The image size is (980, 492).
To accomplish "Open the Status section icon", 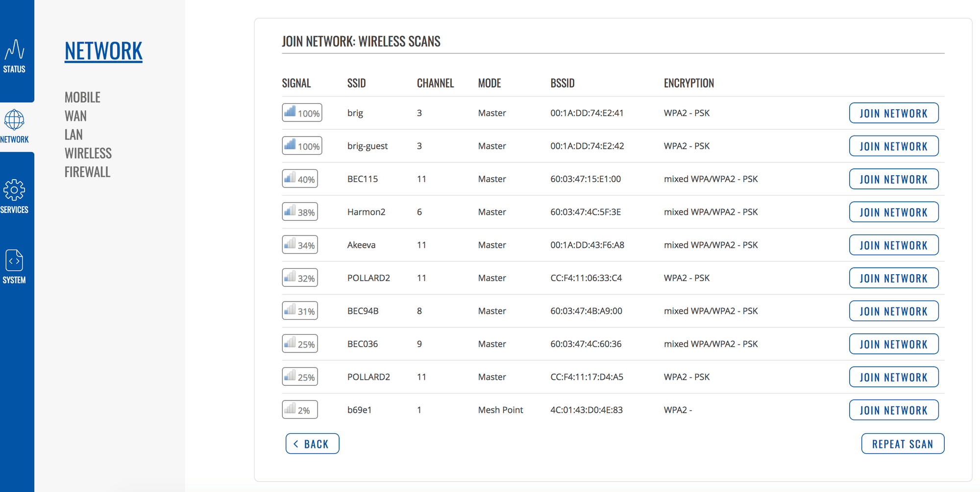I will click(15, 49).
